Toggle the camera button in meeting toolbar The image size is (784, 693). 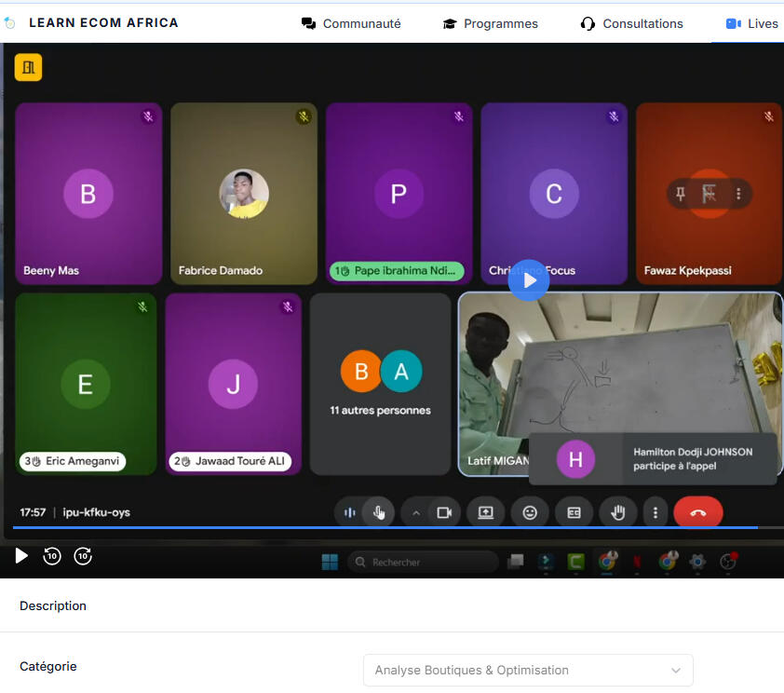coord(444,513)
